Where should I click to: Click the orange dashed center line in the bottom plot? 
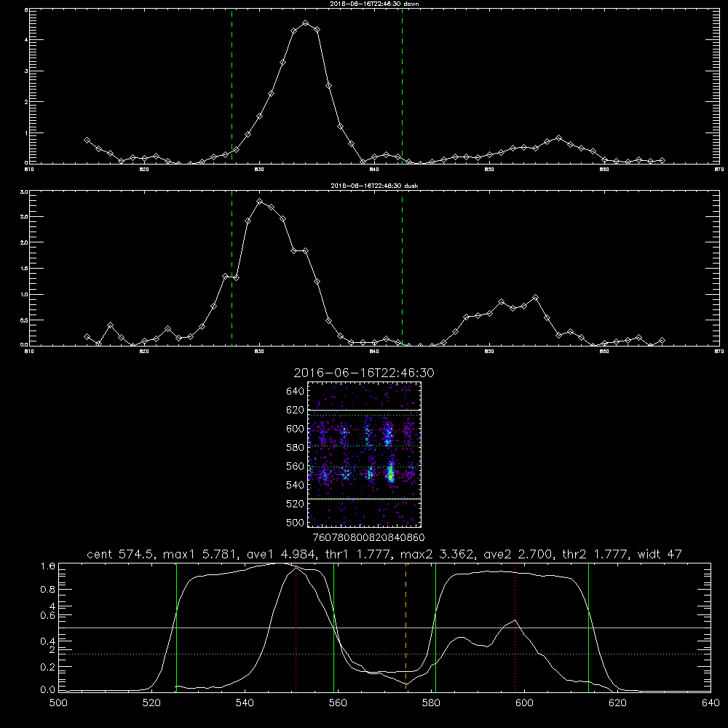point(405,627)
